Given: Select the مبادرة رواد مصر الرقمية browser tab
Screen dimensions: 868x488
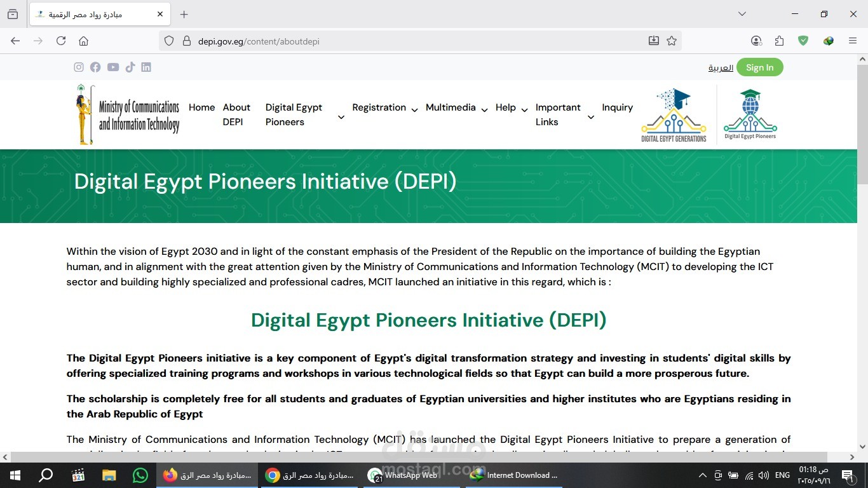Looking at the screenshot, I should pyautogui.click(x=99, y=14).
